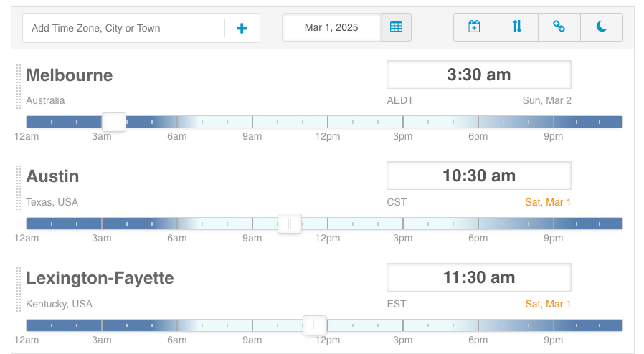Click Melbourne's 3:30 am time box
Screen dimensions: 644x354
478,75
